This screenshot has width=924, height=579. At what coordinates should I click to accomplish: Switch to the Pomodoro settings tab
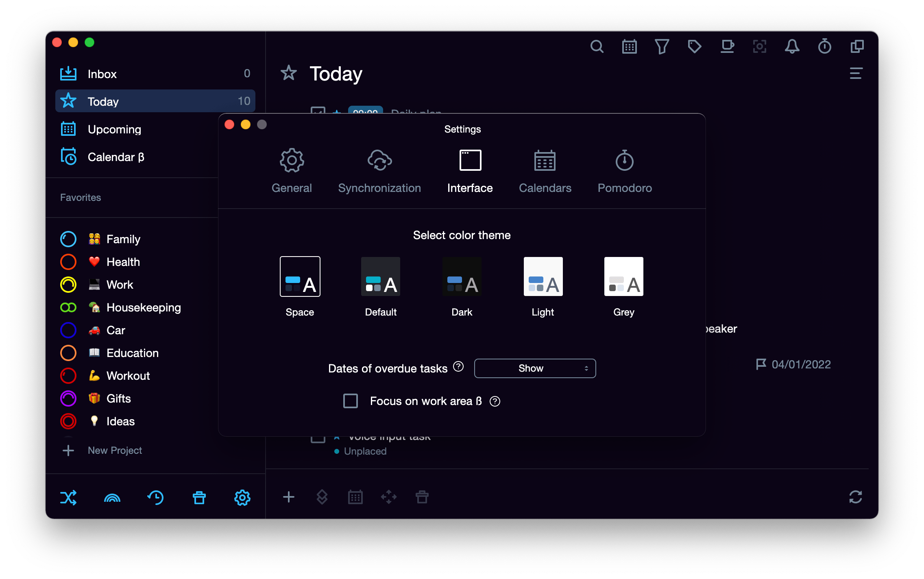[625, 171]
